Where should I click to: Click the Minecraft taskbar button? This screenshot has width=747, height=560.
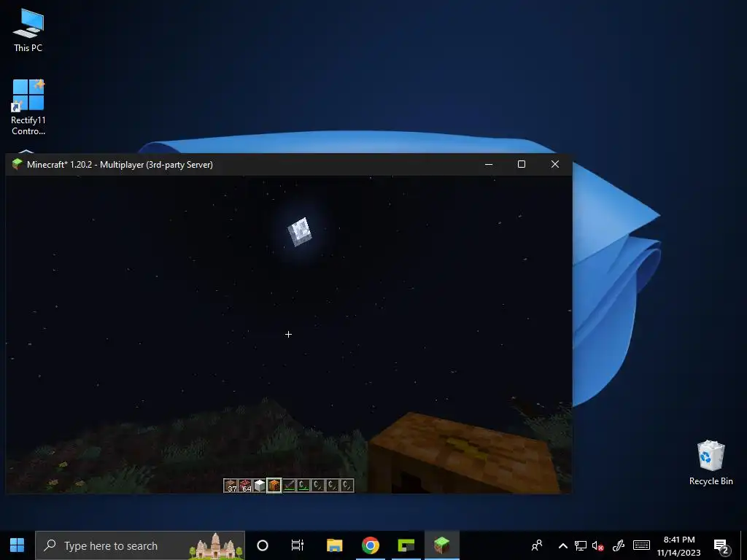pyautogui.click(x=441, y=545)
